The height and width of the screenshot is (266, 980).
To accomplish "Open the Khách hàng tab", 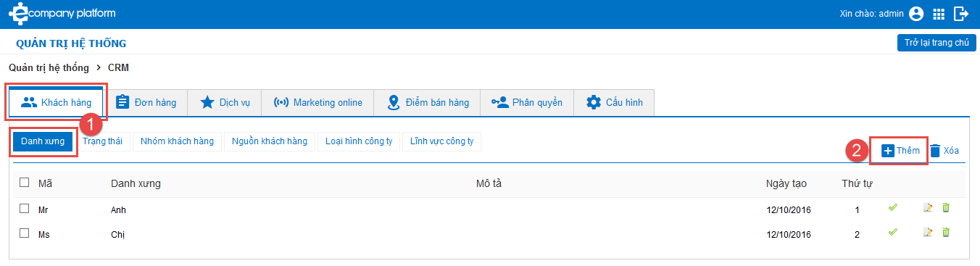I will (x=56, y=102).
